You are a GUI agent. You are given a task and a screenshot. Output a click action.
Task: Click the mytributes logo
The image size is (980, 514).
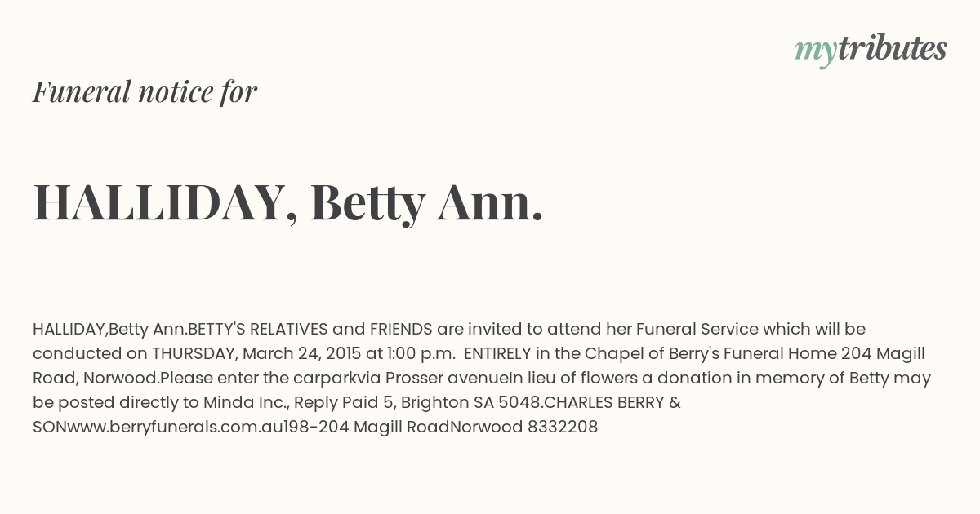871,50
